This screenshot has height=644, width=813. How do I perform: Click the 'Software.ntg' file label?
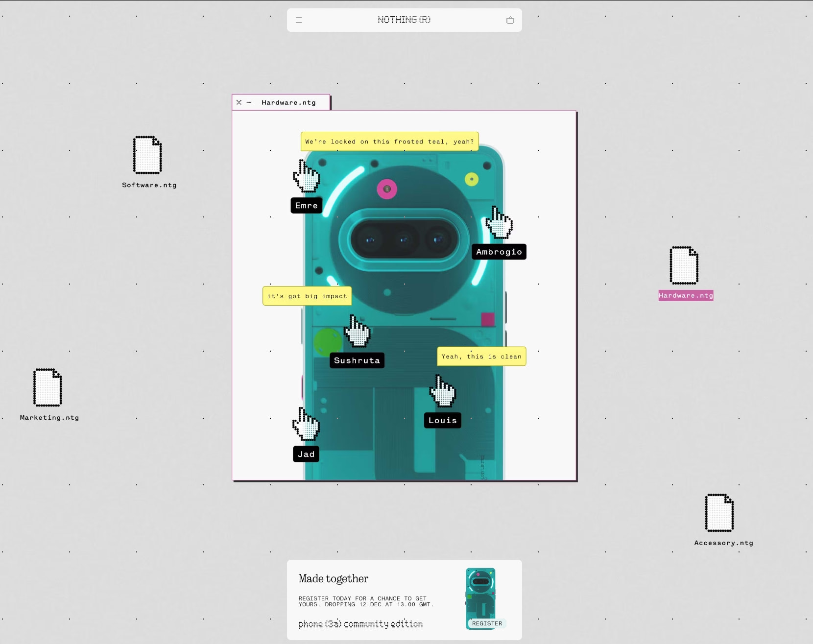tap(149, 185)
